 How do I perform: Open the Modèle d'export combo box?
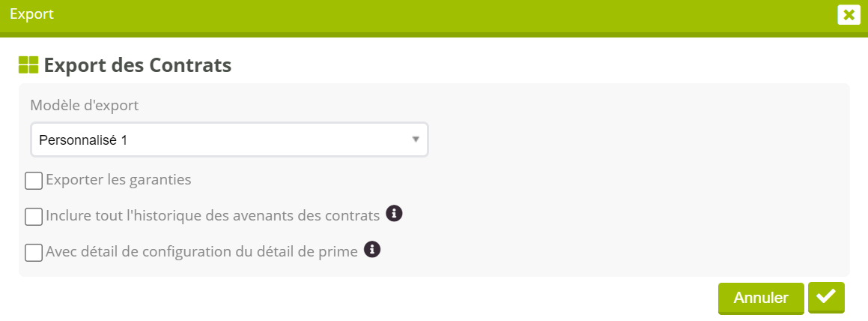229,139
